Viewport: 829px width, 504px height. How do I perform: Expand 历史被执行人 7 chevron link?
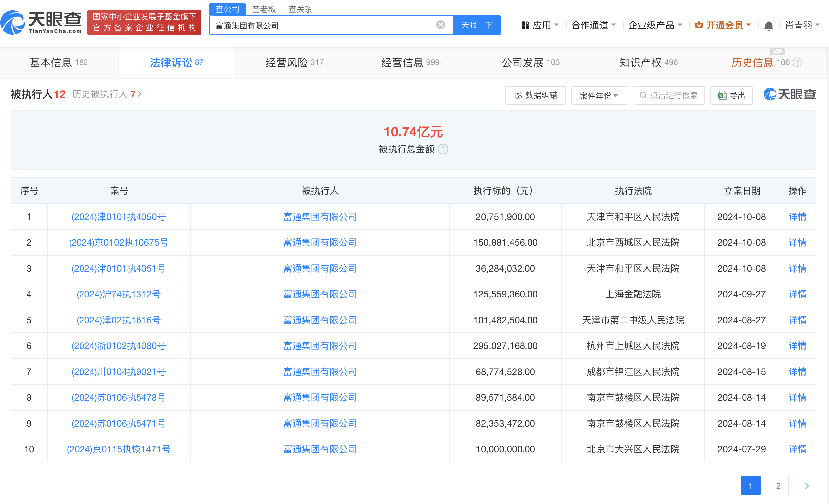point(107,94)
